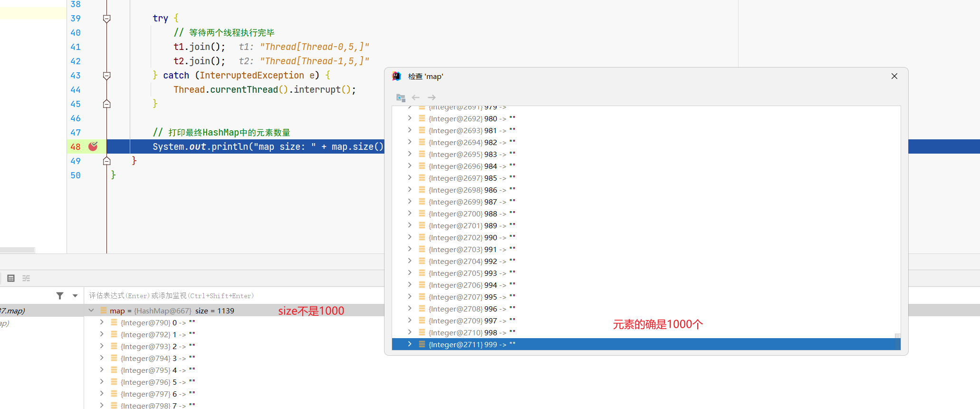This screenshot has height=409, width=980.
Task: Select row Integer@2699 987 in dialog
Action: coord(644,202)
